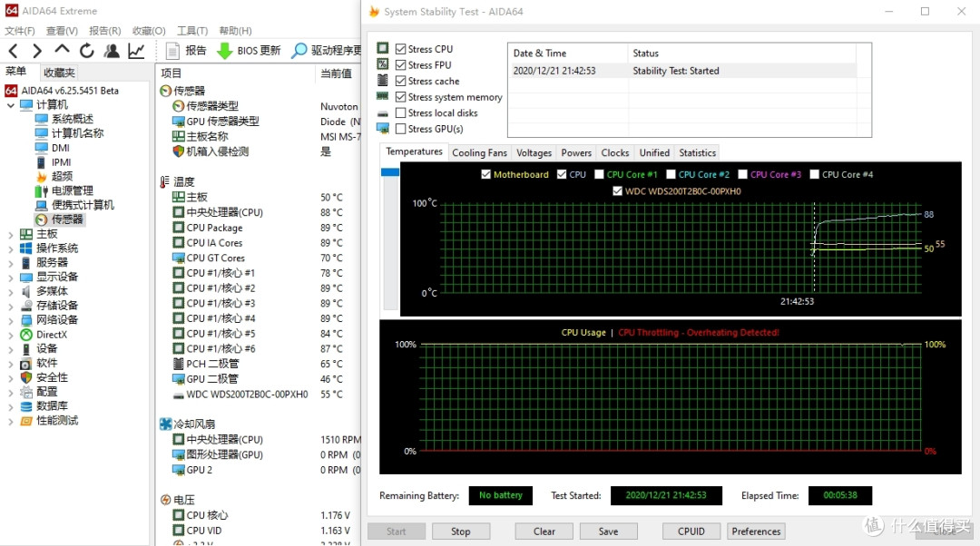Image resolution: width=980 pixels, height=546 pixels.
Task: Click the Clear button
Action: click(x=544, y=531)
